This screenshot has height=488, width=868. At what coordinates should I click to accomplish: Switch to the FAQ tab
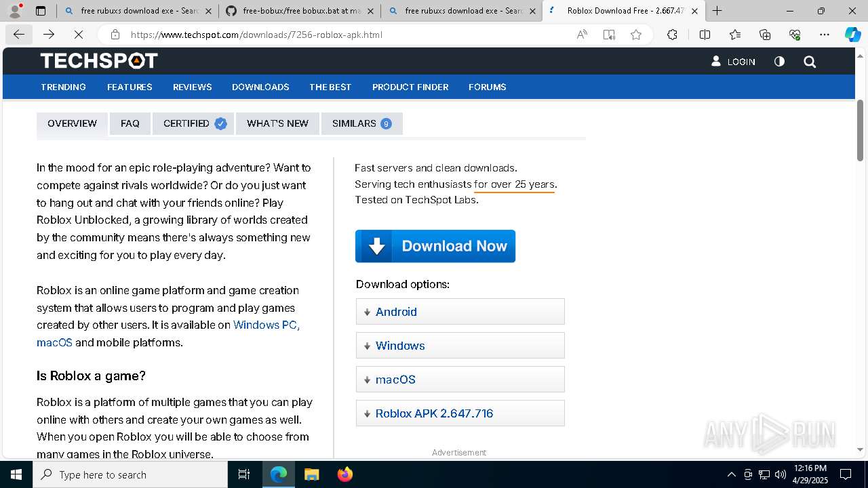coord(130,123)
